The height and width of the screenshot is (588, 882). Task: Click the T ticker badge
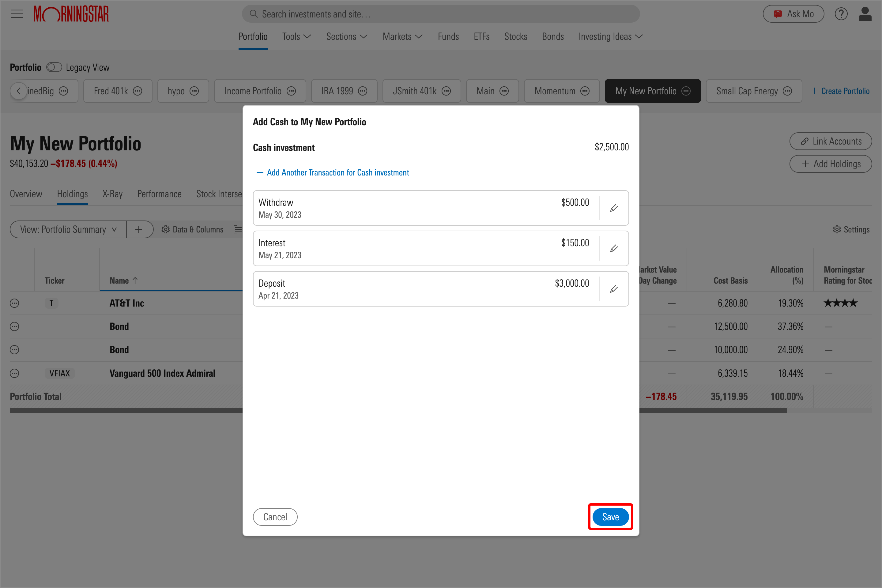(51, 303)
